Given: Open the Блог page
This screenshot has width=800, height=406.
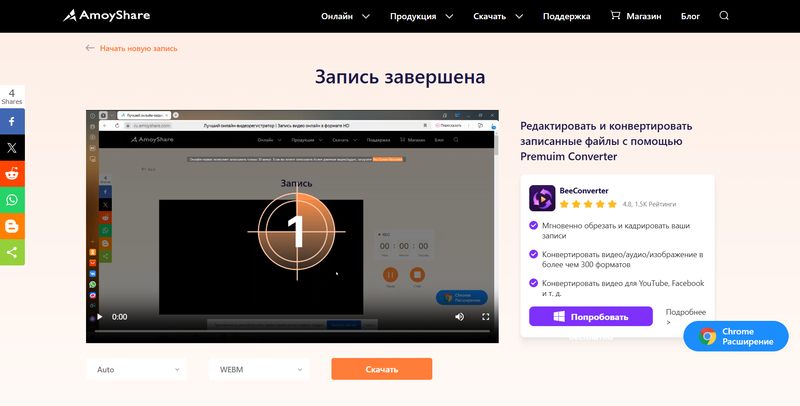Looking at the screenshot, I should click(690, 16).
